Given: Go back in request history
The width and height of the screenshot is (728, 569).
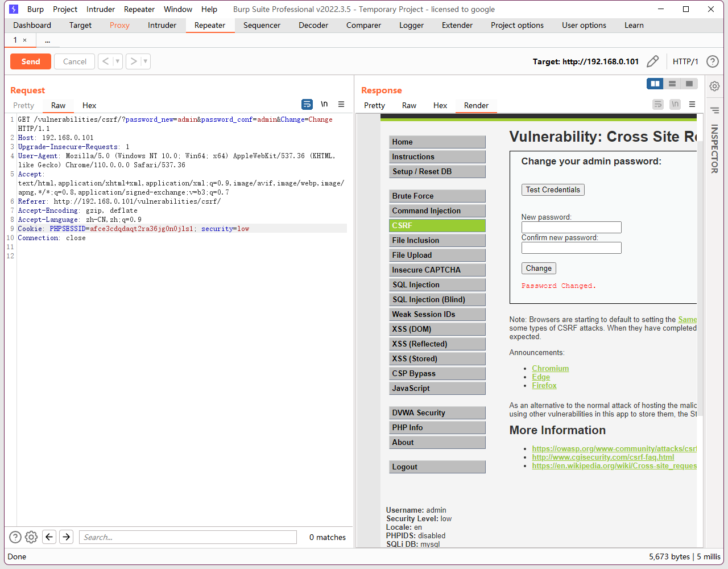Looking at the screenshot, I should point(105,61).
